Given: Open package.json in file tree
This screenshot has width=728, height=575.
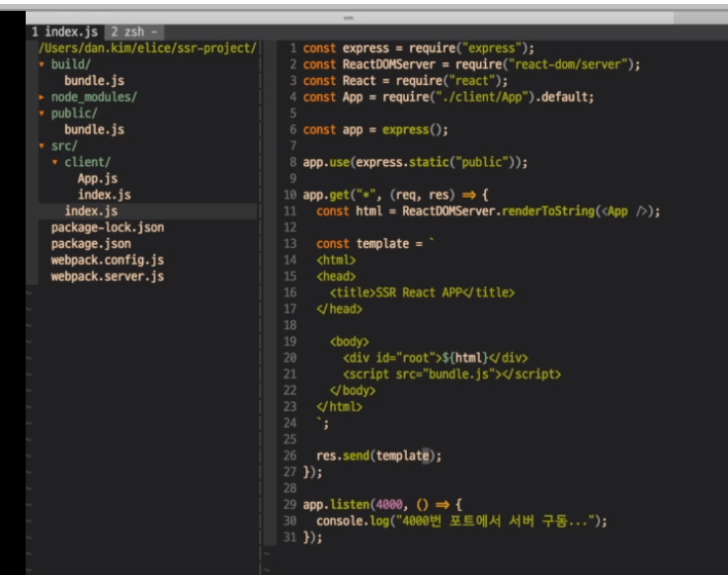Looking at the screenshot, I should 91,243.
